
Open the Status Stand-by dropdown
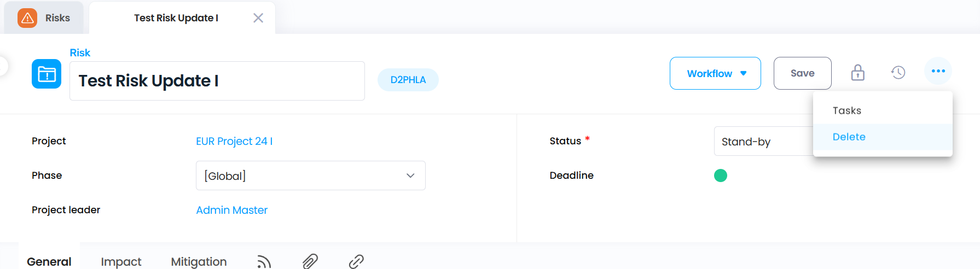pyautogui.click(x=764, y=141)
